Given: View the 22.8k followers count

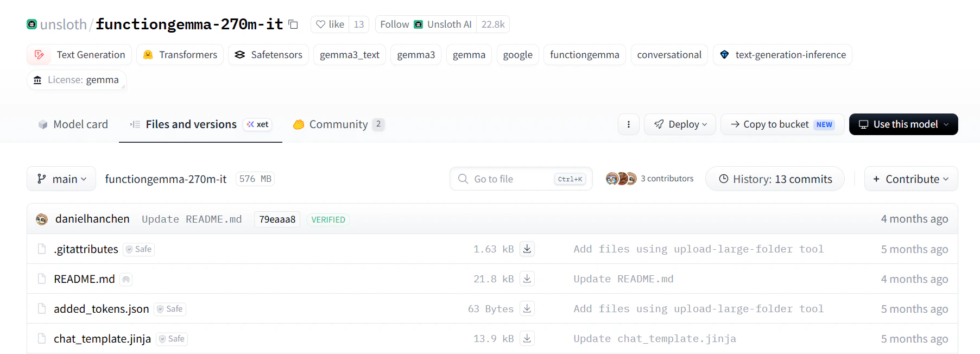Looking at the screenshot, I should click(493, 24).
